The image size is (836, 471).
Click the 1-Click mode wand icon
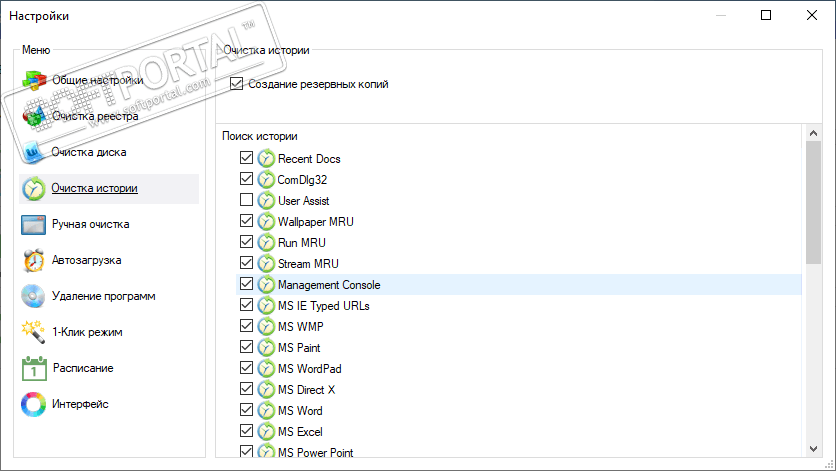click(x=35, y=332)
